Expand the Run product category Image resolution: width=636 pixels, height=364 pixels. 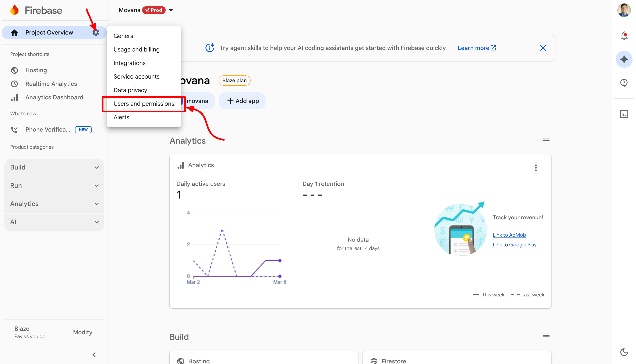tap(54, 186)
